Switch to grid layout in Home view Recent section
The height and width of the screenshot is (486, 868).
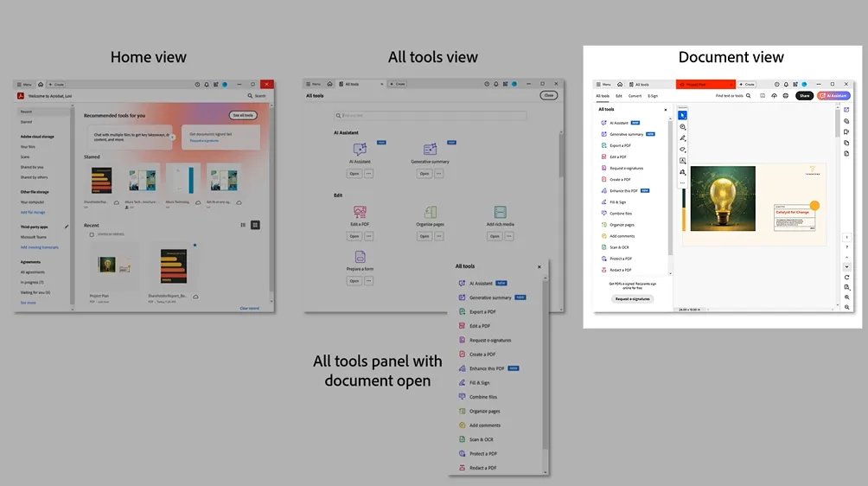coord(255,225)
